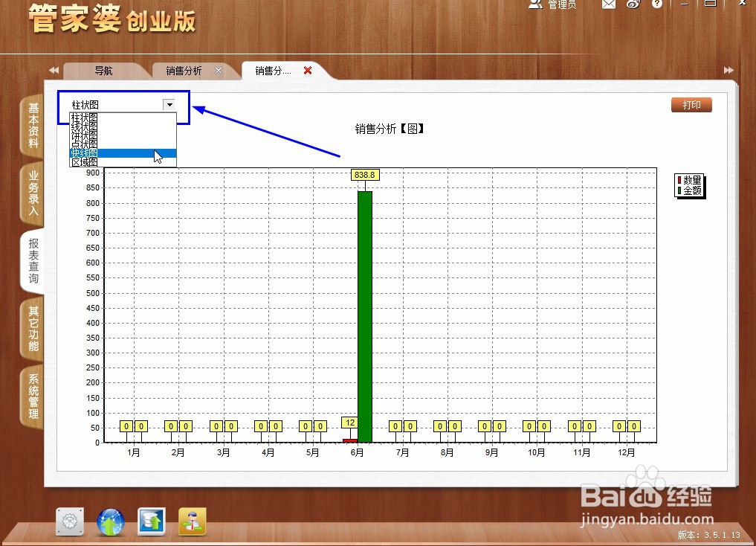
Task: Collapse the chart type dropdown arrow
Action: (169, 105)
